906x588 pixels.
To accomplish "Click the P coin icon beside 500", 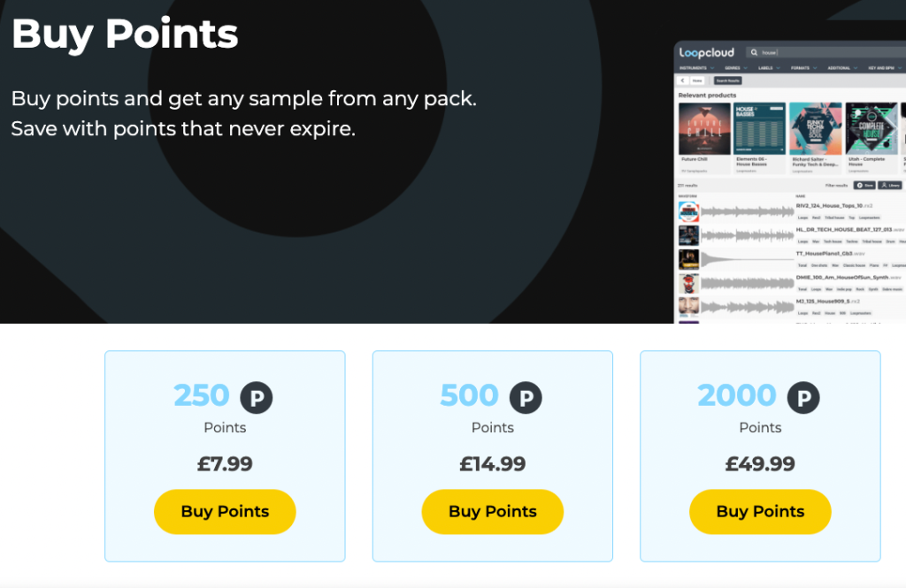I will coord(526,398).
